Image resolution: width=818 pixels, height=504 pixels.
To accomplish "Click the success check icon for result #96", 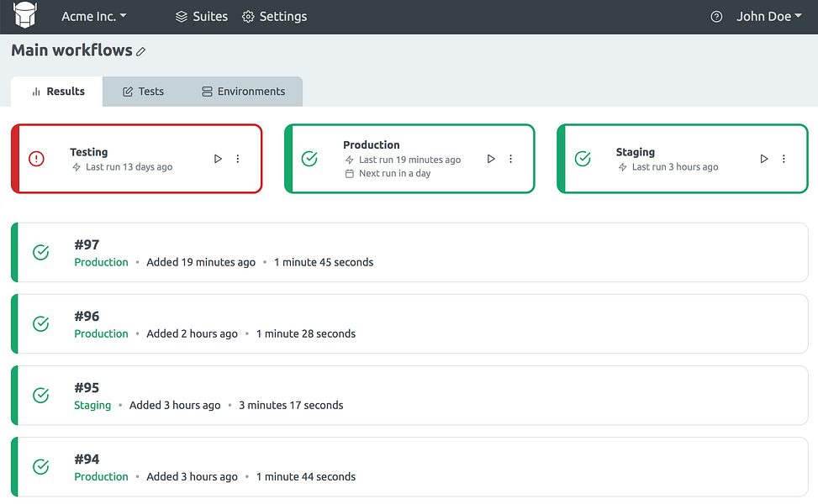I will pyautogui.click(x=40, y=323).
